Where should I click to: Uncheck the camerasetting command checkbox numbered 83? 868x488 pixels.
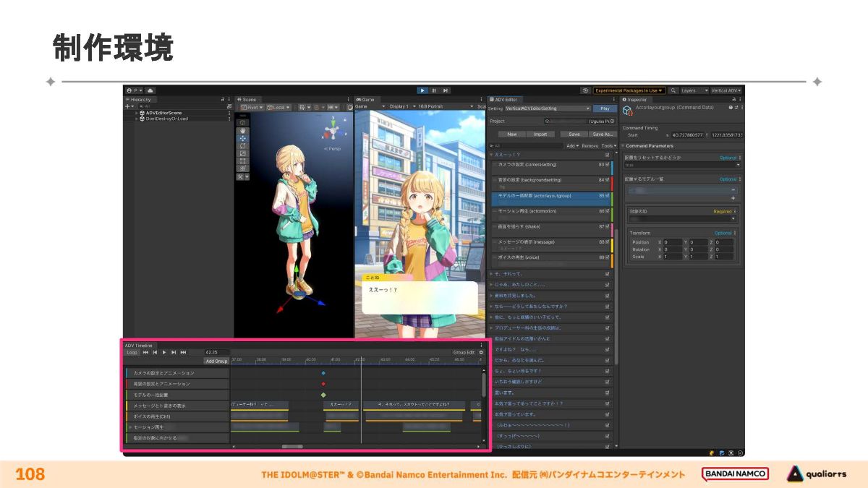tap(608, 164)
